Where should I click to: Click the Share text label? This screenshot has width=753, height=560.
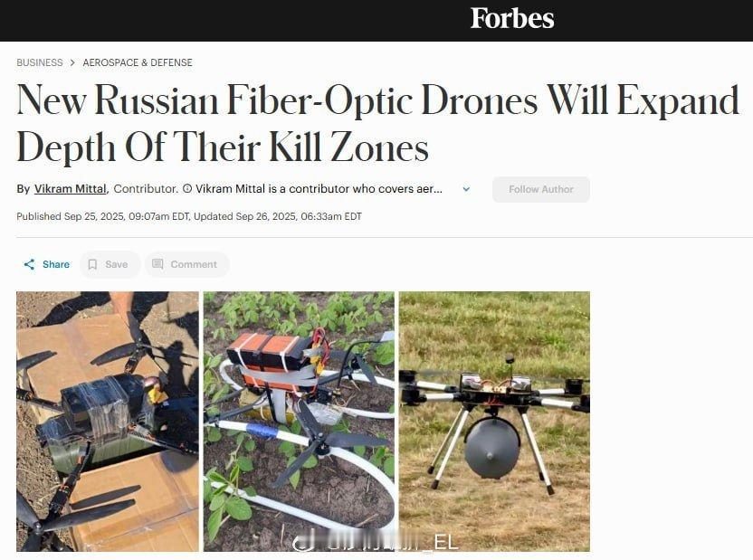(56, 264)
